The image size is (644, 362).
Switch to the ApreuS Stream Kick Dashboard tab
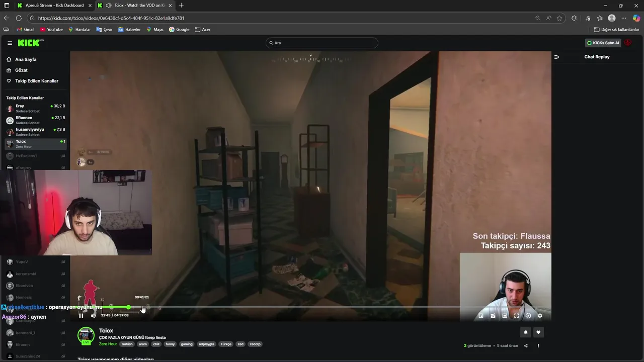pyautogui.click(x=54, y=6)
